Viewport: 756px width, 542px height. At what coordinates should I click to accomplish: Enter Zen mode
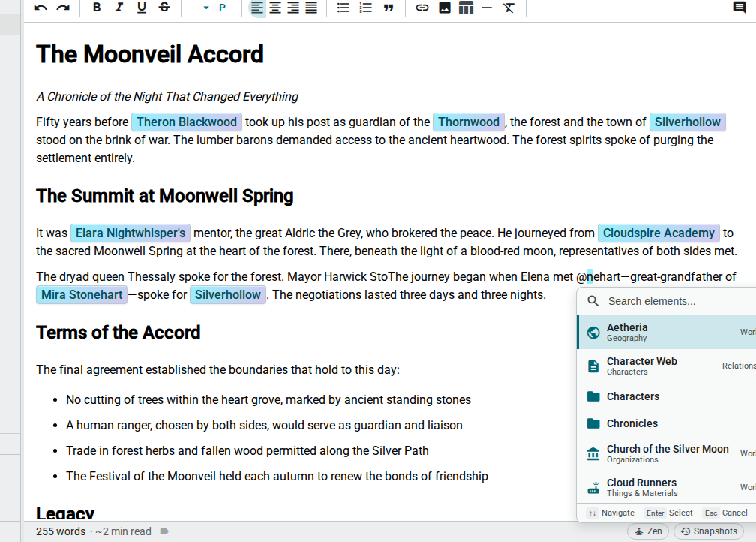click(648, 531)
